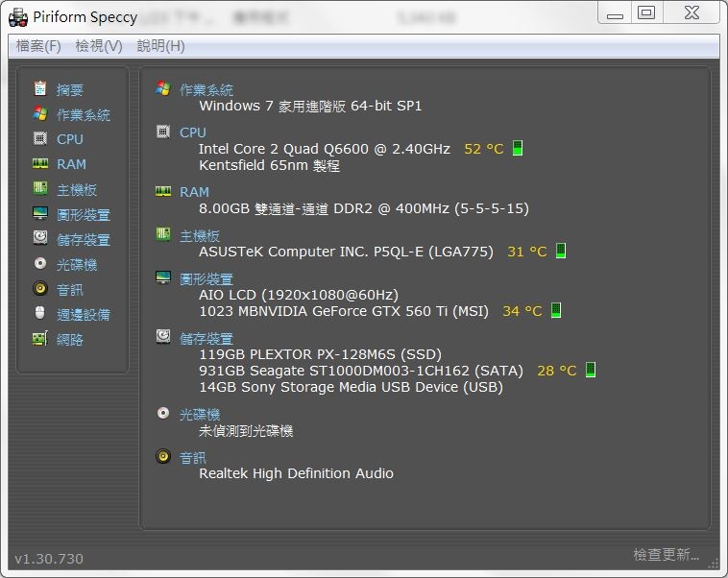Click 檢查更新... check for updates link
This screenshot has width=728, height=578.
667,554
